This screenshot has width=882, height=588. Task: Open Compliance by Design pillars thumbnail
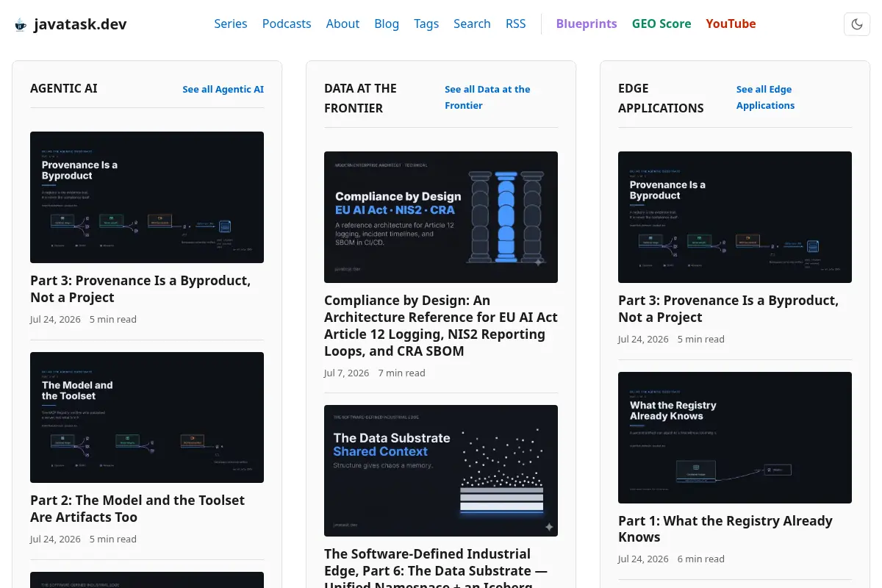pyautogui.click(x=441, y=217)
